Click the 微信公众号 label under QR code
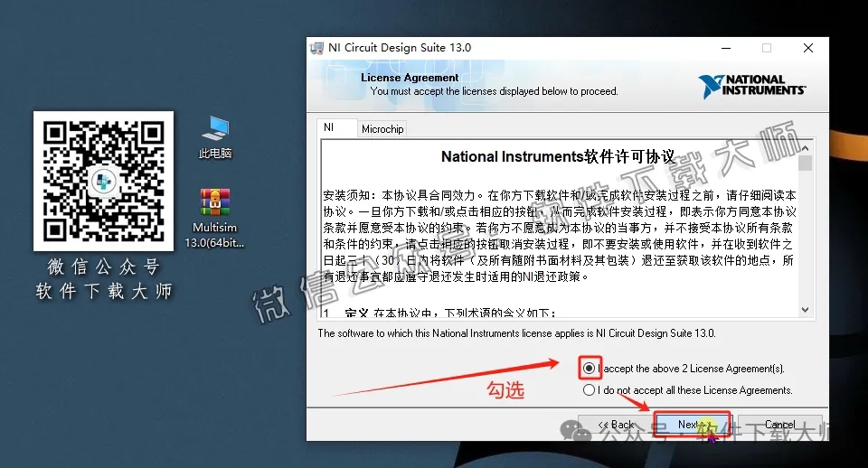868x468 pixels. point(103,267)
